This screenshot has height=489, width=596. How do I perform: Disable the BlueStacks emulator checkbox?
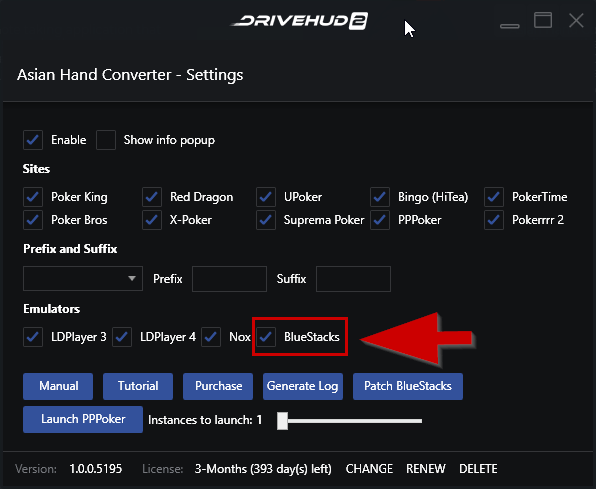click(x=266, y=337)
